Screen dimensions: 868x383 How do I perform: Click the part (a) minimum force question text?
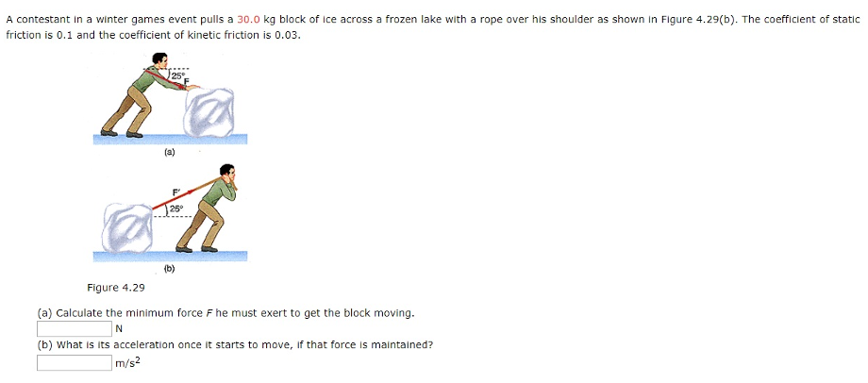point(225,313)
